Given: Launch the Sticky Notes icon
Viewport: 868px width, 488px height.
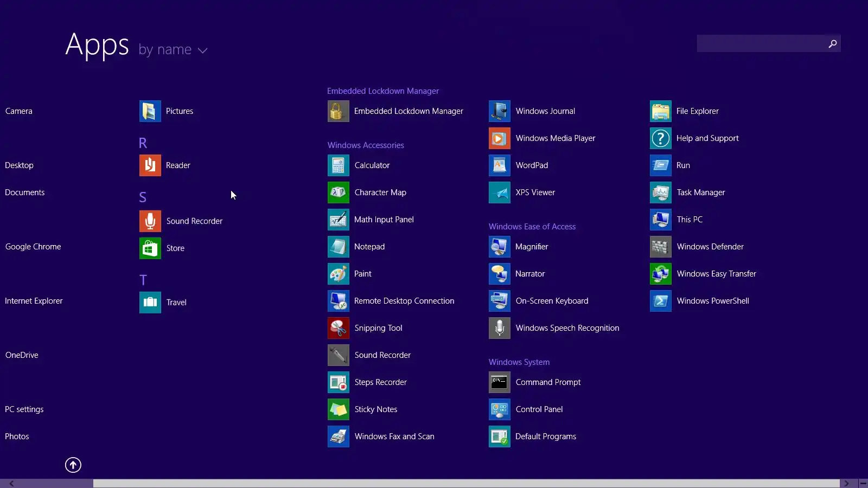Looking at the screenshot, I should [339, 409].
